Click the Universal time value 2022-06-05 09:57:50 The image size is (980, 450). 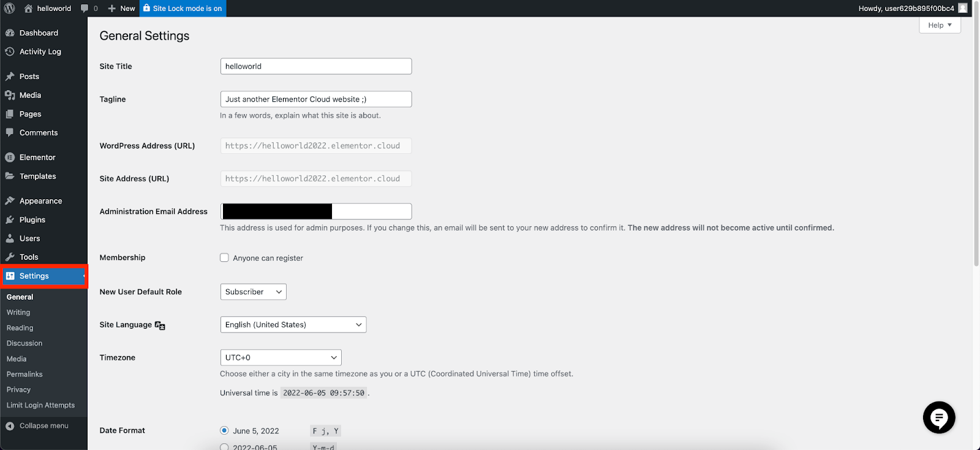[x=323, y=393]
